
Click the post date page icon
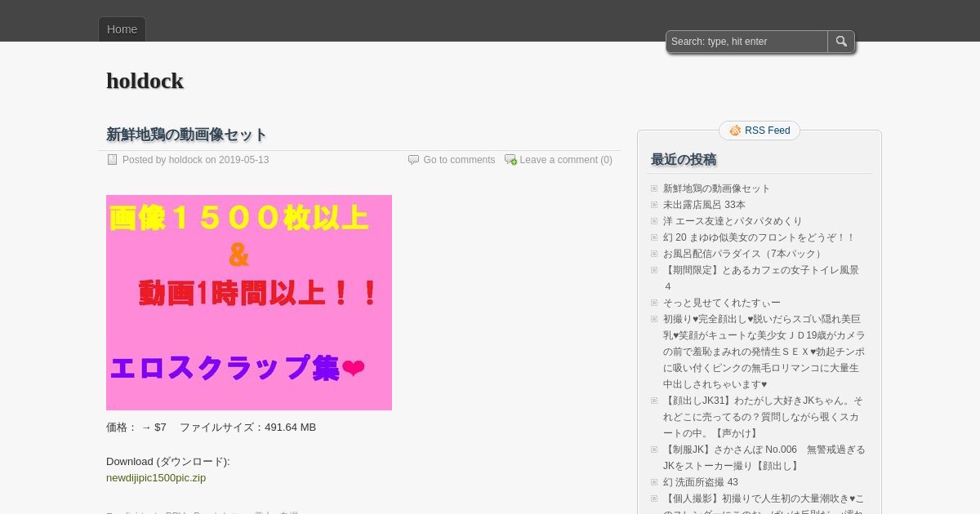[113, 160]
